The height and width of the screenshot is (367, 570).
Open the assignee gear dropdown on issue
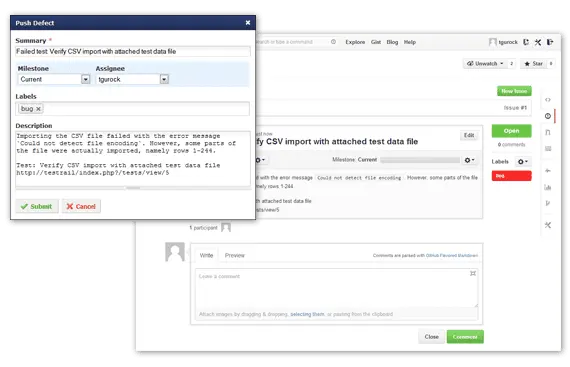tap(260, 160)
